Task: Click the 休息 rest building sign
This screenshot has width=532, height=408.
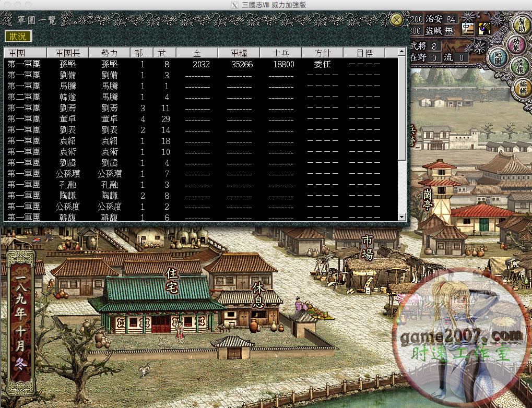Action: [259, 295]
